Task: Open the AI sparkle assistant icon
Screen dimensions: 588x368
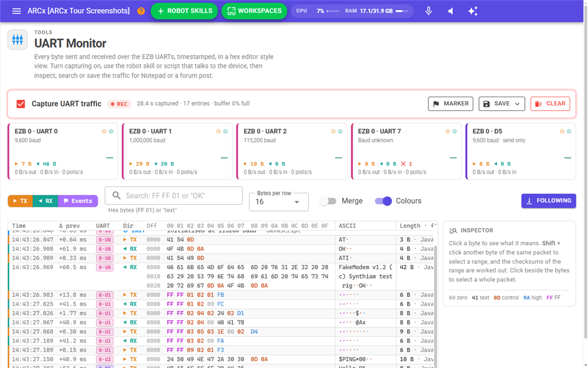Action: (473, 11)
